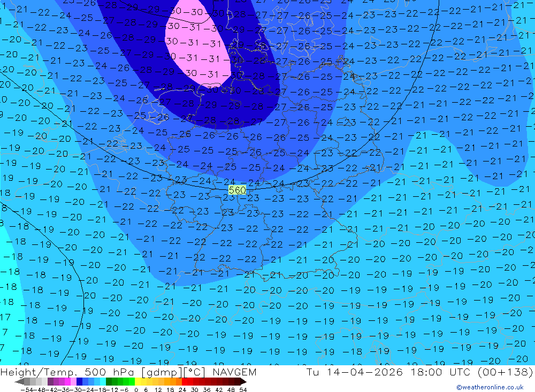Pick the light pink legend swatch

click(73, 381)
